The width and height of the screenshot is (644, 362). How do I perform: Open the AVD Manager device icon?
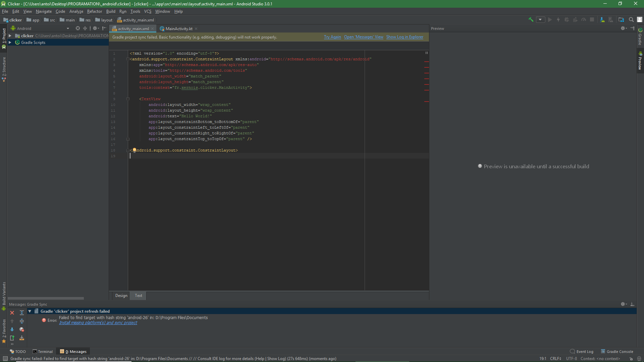point(611,20)
